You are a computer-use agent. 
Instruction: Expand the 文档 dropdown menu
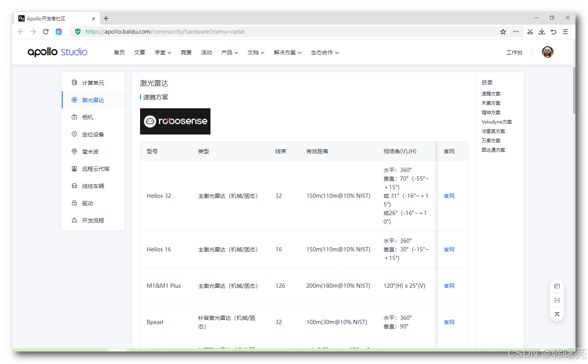(256, 52)
